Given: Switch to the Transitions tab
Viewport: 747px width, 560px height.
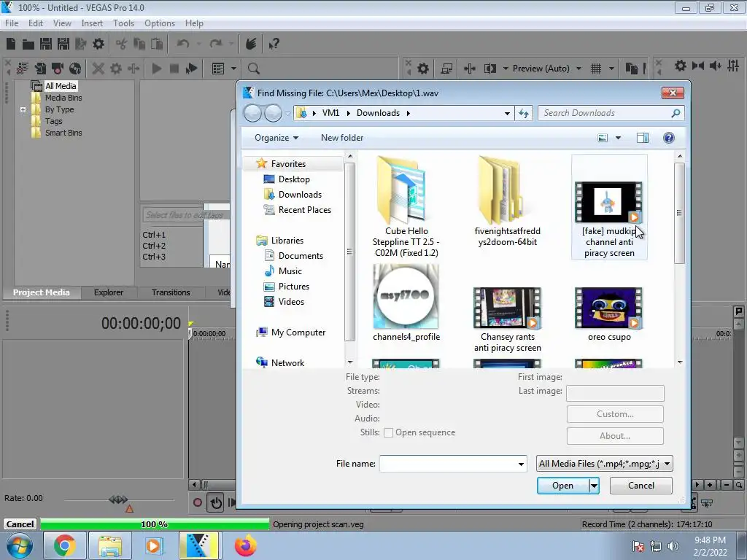Looking at the screenshot, I should 171,292.
